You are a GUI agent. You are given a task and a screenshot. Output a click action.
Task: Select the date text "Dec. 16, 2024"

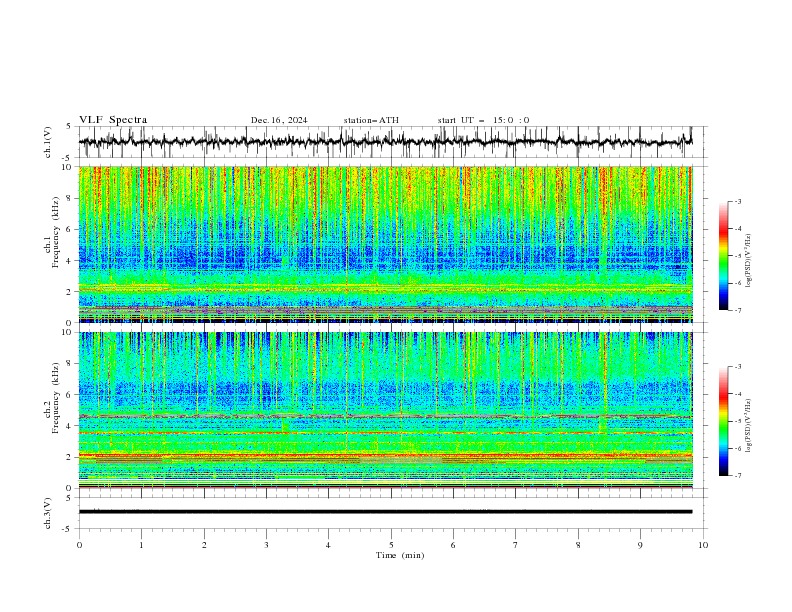point(279,120)
